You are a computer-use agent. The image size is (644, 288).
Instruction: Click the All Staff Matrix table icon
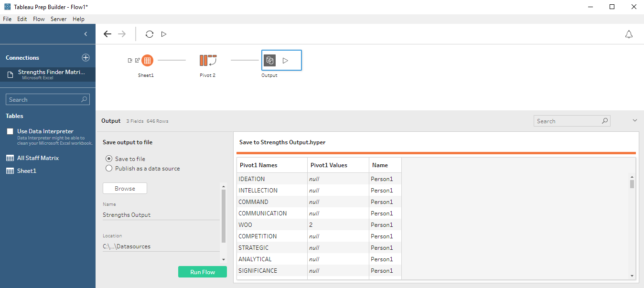coord(10,158)
